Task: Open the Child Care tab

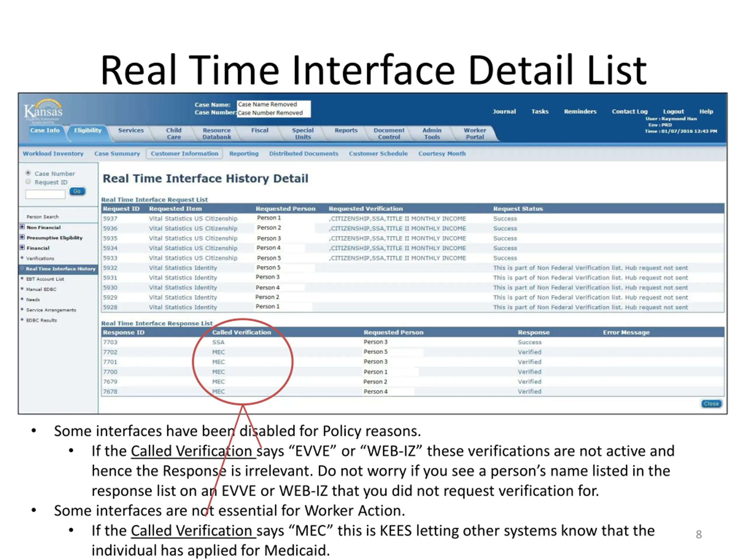Action: point(174,134)
